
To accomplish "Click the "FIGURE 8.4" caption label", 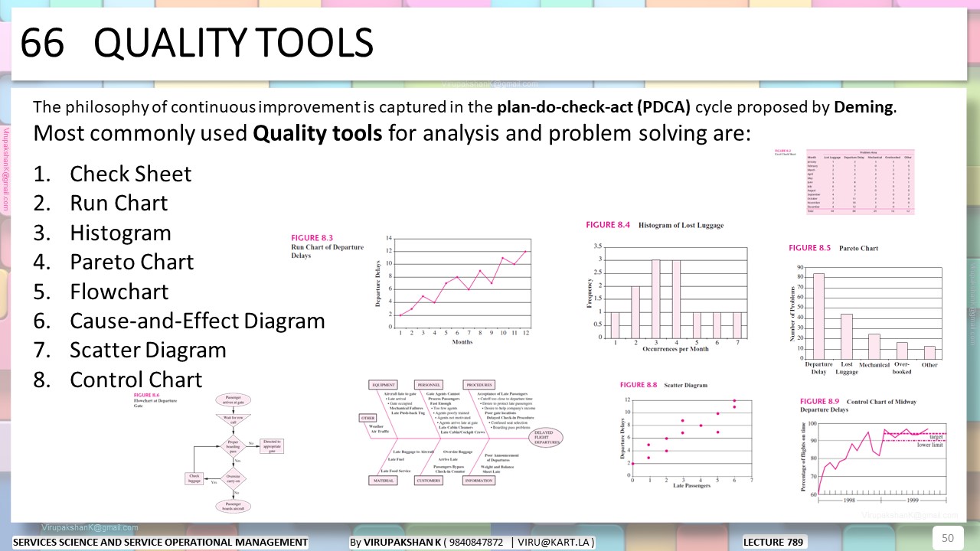I will [x=608, y=225].
